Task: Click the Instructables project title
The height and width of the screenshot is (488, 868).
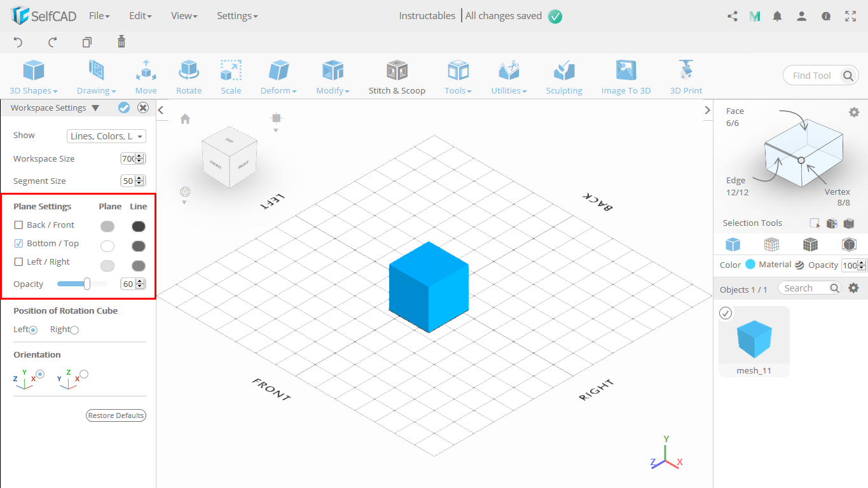Action: pos(427,16)
